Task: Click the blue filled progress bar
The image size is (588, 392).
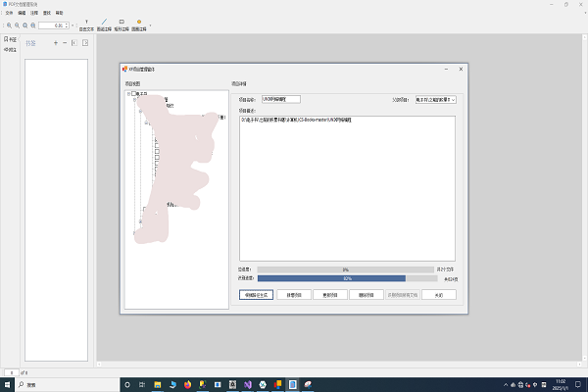Action: (348, 278)
